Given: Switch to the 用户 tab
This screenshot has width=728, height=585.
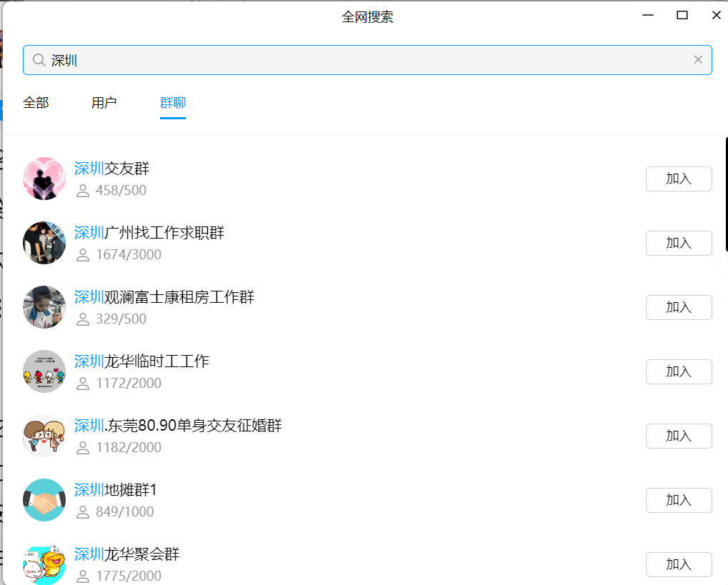Looking at the screenshot, I should point(104,103).
